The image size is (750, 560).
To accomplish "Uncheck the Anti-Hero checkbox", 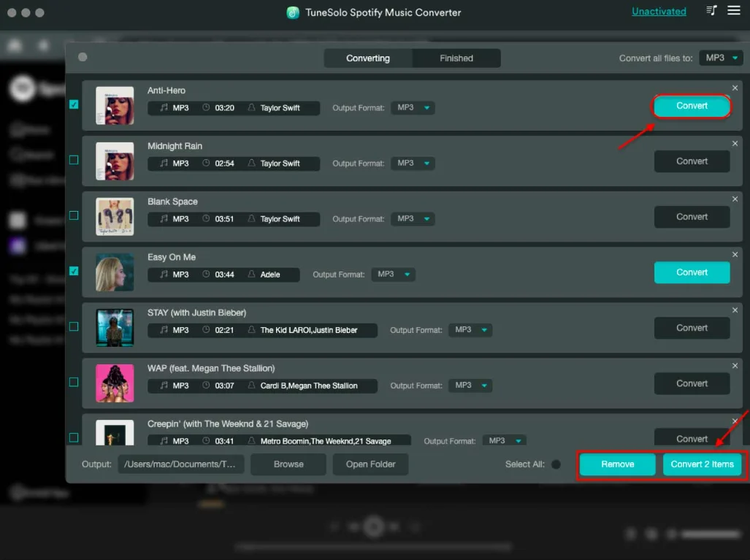I will 74,104.
